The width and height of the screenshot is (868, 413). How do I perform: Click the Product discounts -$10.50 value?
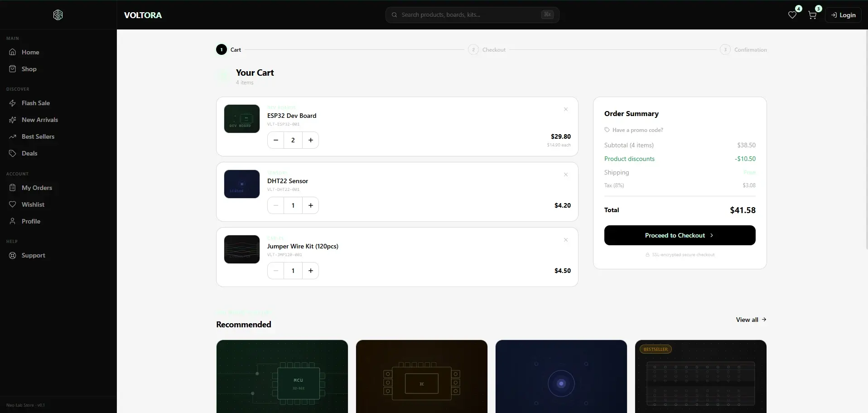[x=745, y=159]
